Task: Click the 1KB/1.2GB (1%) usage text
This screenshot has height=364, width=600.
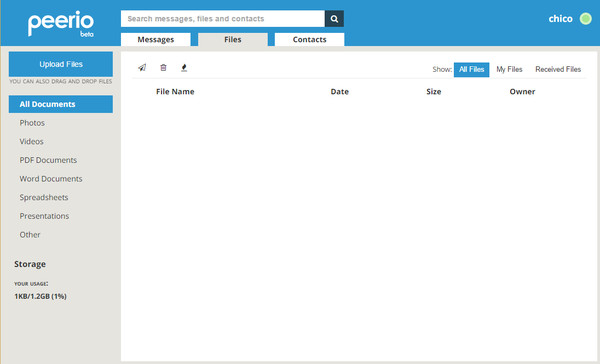Action: 41,296
